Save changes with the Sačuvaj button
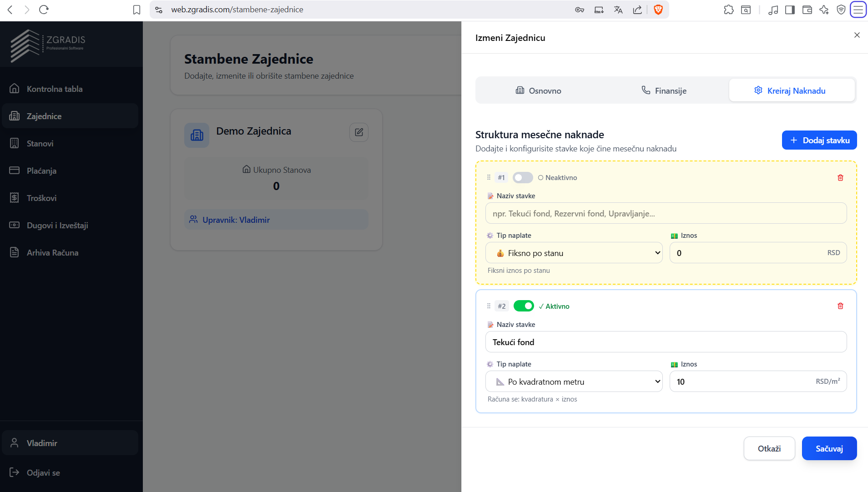The image size is (868, 492). point(829,448)
